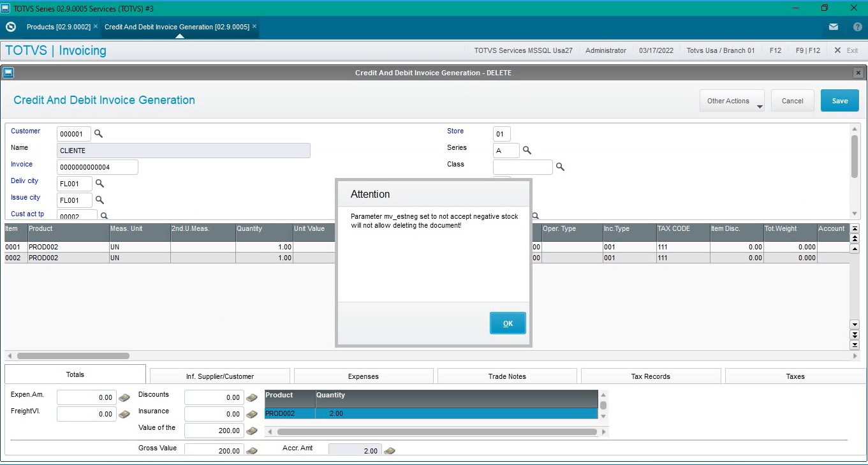Click the product summary horizontal scrollbar
The height and width of the screenshot is (465, 868).
(x=436, y=432)
